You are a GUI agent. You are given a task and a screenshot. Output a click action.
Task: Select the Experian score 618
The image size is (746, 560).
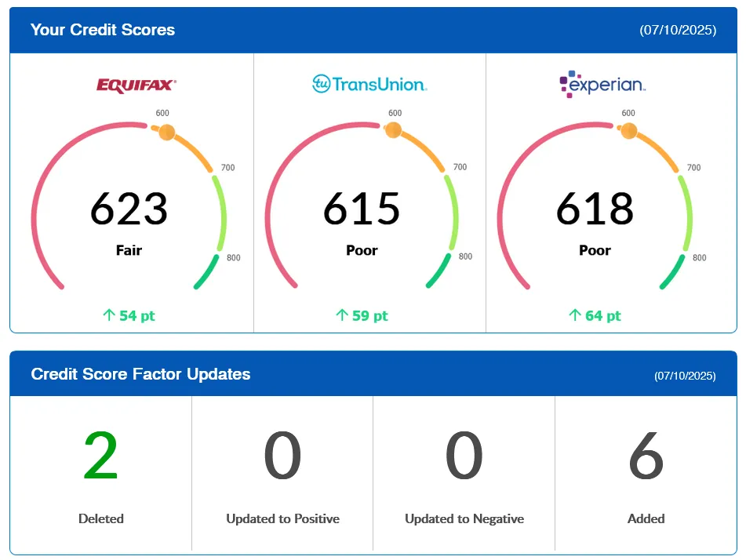pyautogui.click(x=595, y=209)
